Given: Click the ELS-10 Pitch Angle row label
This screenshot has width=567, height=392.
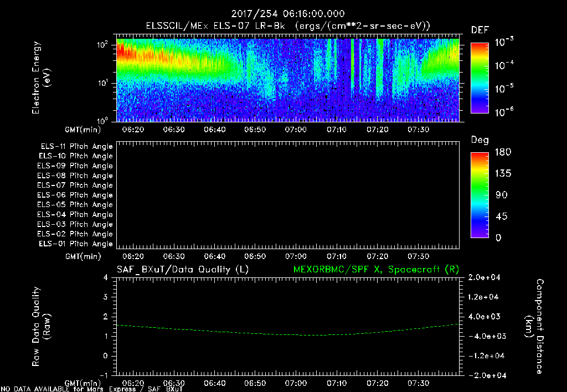Looking at the screenshot, I should pos(76,156).
